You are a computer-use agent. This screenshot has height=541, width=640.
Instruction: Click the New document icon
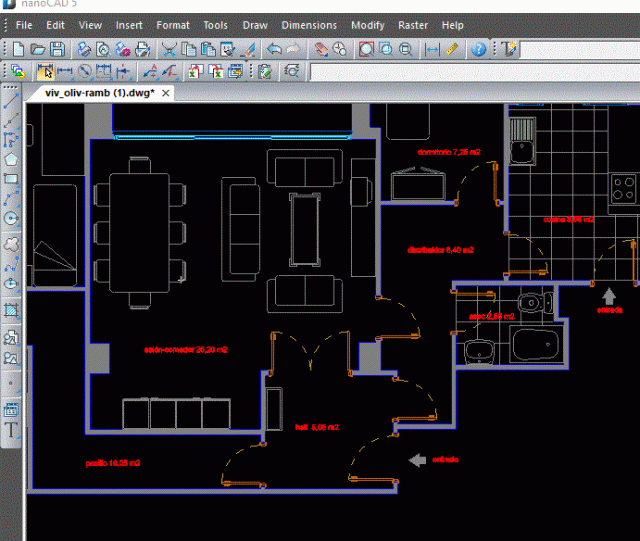click(18, 48)
